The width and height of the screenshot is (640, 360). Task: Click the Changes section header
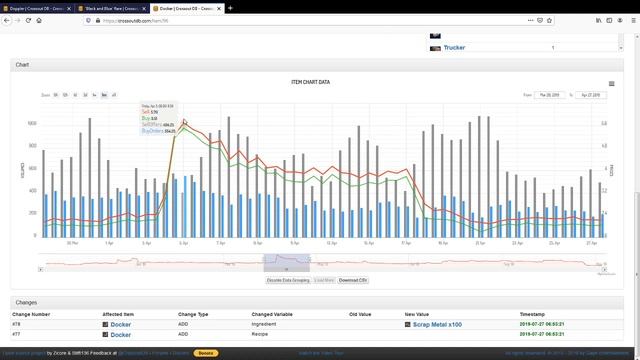(x=317, y=302)
